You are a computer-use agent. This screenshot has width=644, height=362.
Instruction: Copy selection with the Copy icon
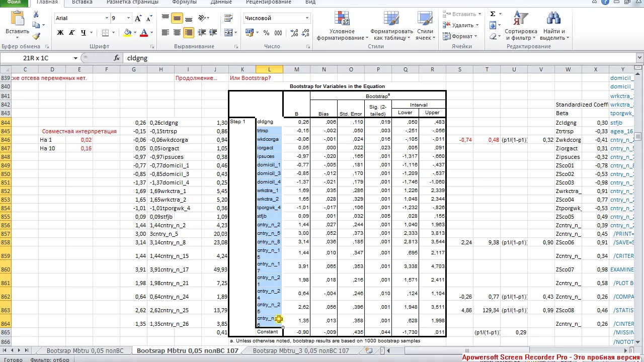pos(36,25)
